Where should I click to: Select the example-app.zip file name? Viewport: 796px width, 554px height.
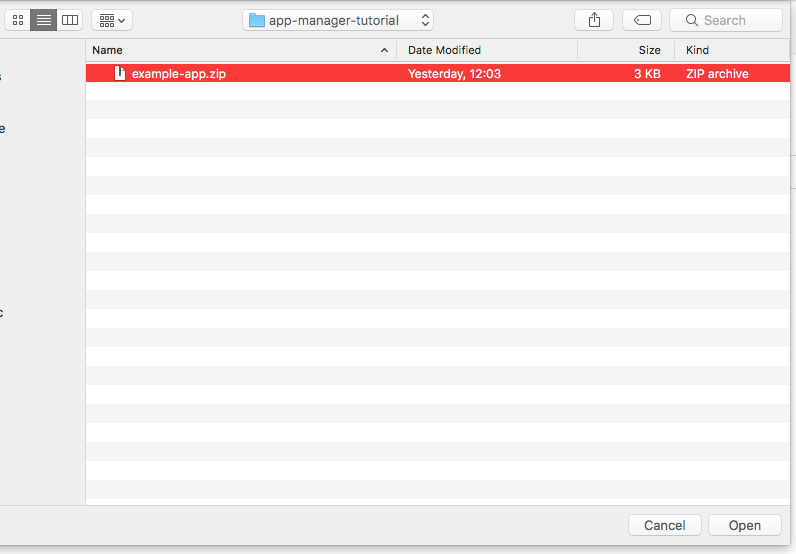pyautogui.click(x=179, y=73)
